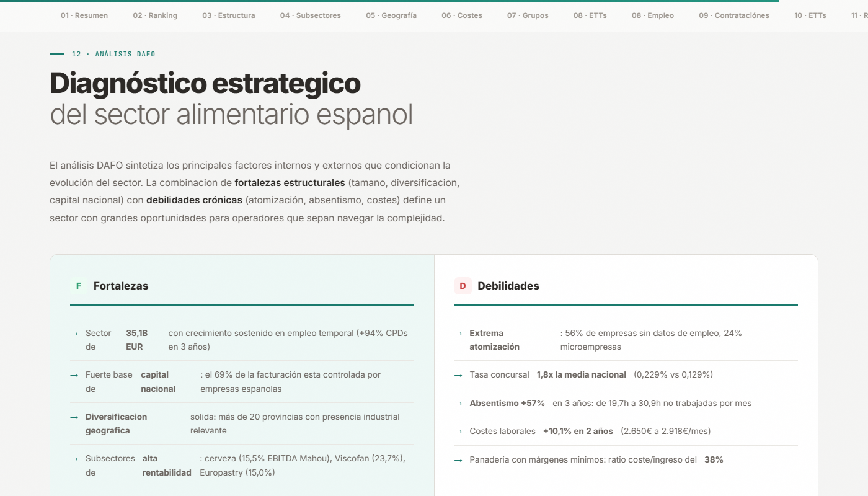The height and width of the screenshot is (496, 868).
Task: Click the bold 'capital nacional' text
Action: (158, 382)
